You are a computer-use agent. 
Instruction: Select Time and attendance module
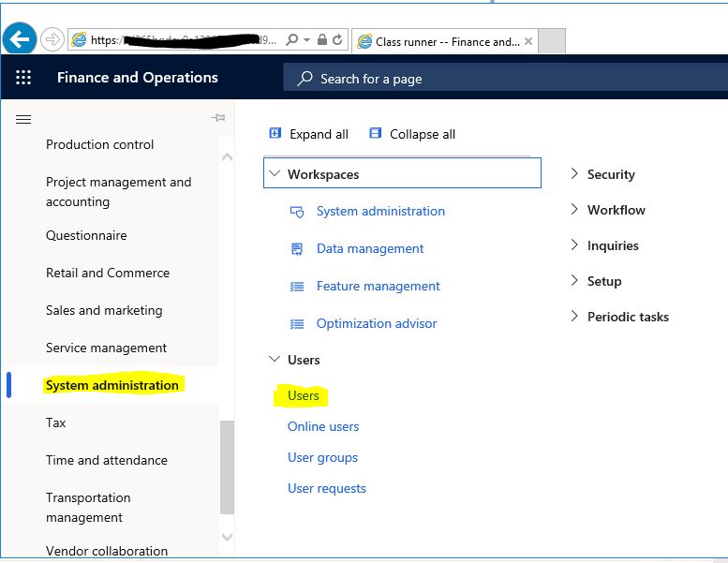(106, 460)
